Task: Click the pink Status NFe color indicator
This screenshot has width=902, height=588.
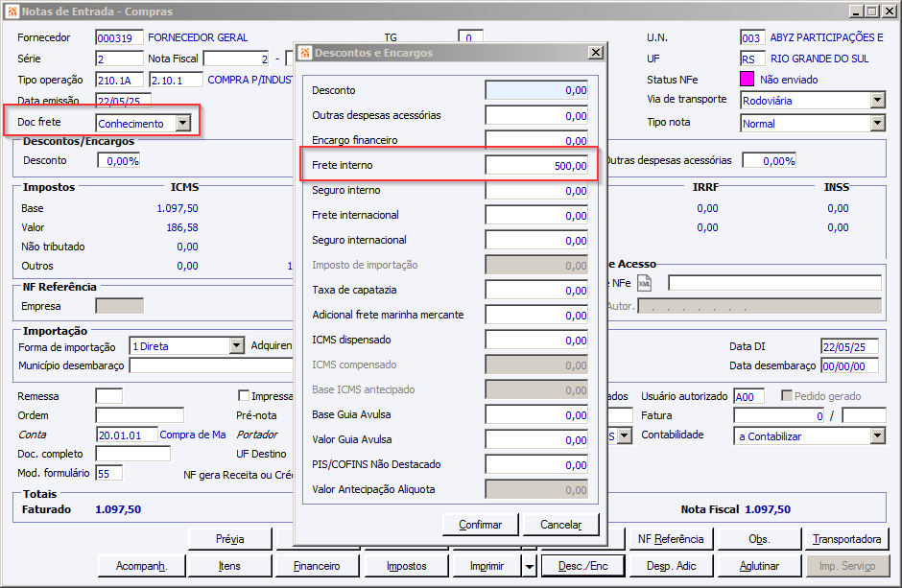Action: pos(747,79)
